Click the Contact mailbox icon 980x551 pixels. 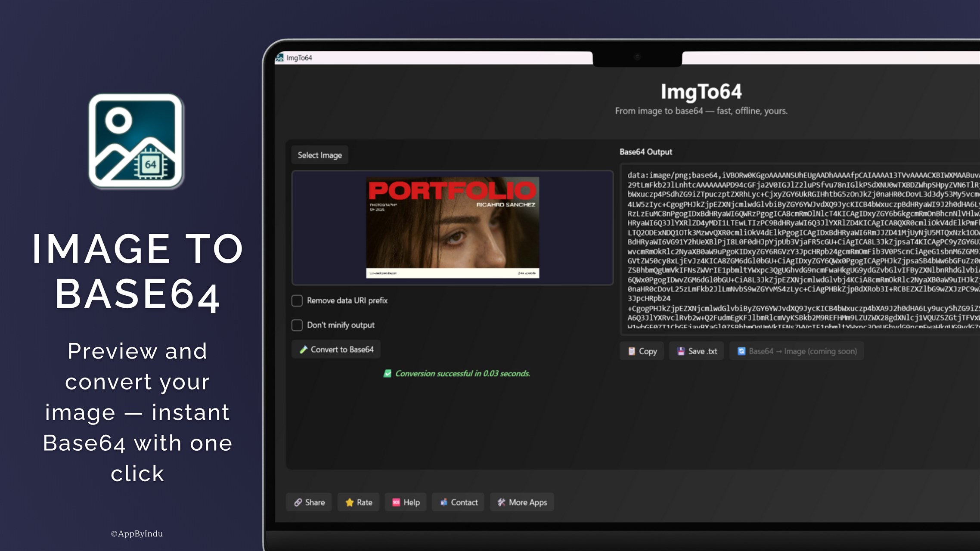[444, 502]
